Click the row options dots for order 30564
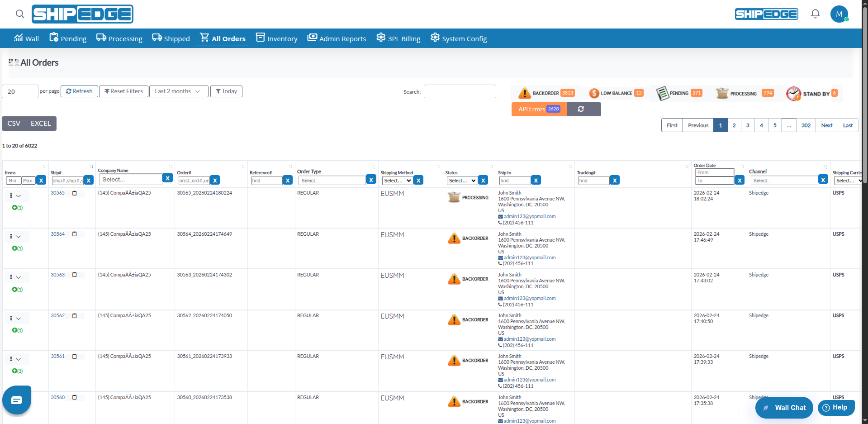This screenshot has height=424, width=868. pos(11,236)
